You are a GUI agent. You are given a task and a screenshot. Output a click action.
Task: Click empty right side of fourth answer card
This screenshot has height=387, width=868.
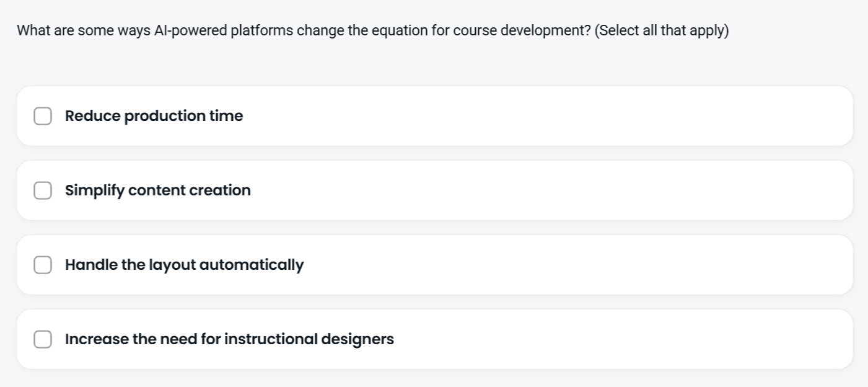pos(620,339)
